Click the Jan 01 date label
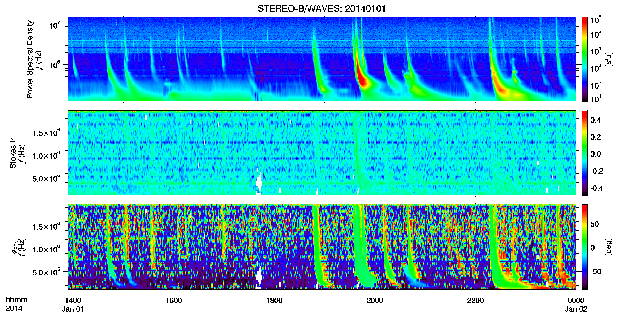The width and height of the screenshot is (644, 332). point(73,309)
